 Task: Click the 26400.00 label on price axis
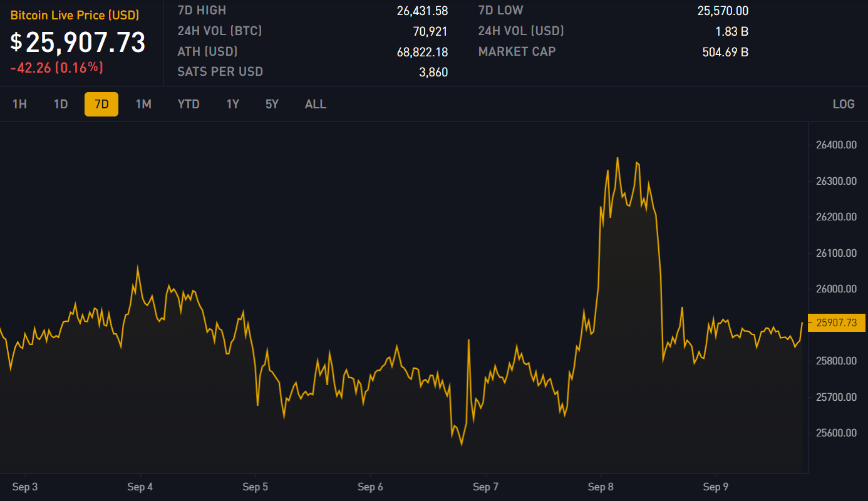pyautogui.click(x=836, y=145)
